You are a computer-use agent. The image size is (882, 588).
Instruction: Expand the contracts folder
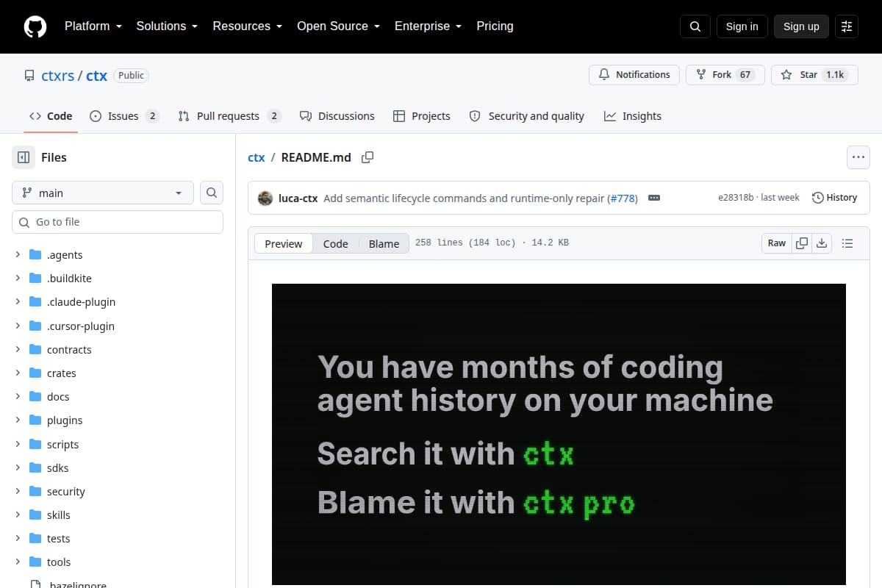18,350
